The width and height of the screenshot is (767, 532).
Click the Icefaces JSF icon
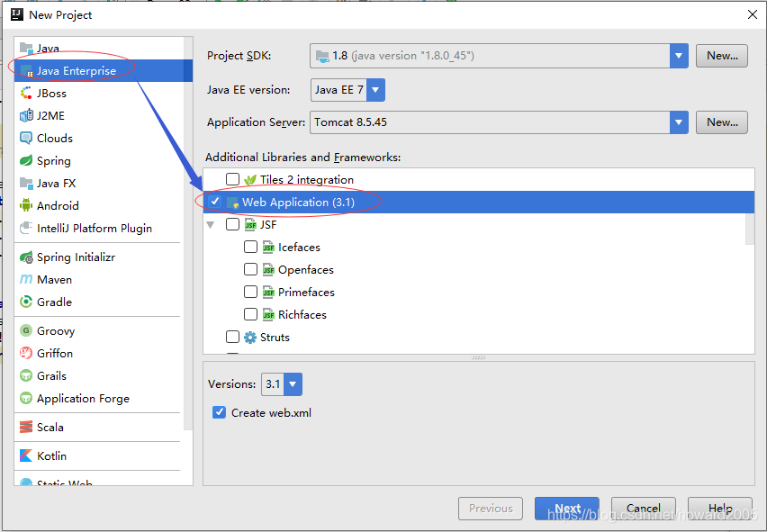coord(268,248)
